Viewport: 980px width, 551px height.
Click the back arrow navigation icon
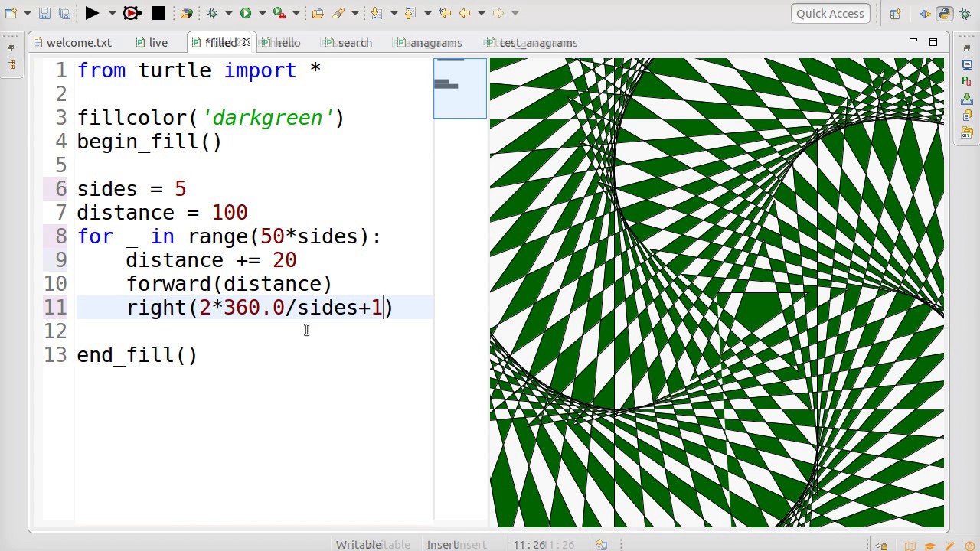pos(465,13)
